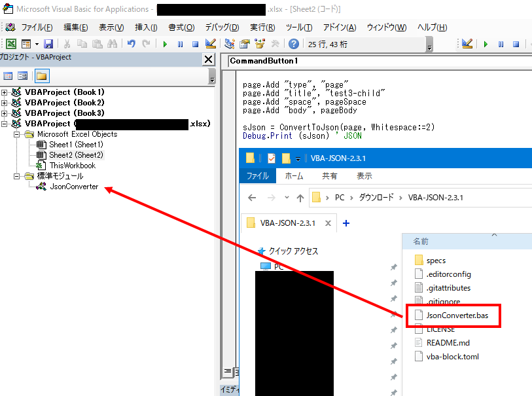Click the Copy toolbar icon
This screenshot has width=532, height=396.
pyautogui.click(x=82, y=44)
